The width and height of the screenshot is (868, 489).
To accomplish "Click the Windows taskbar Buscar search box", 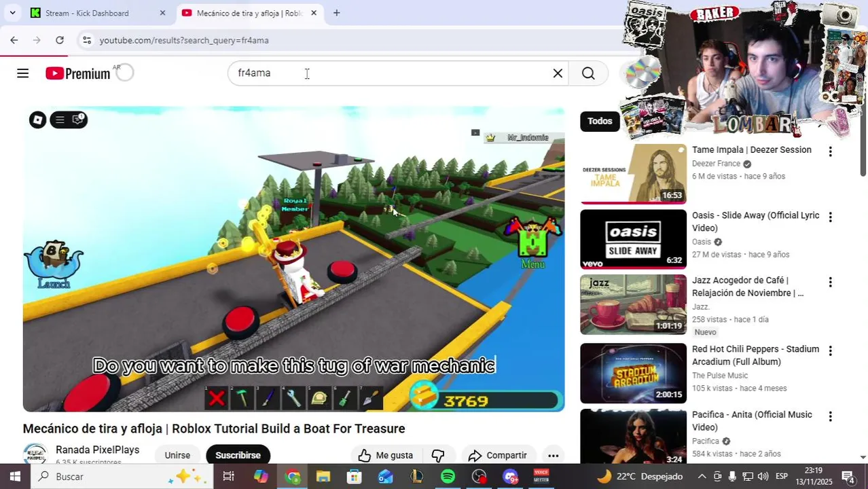I will (x=122, y=477).
